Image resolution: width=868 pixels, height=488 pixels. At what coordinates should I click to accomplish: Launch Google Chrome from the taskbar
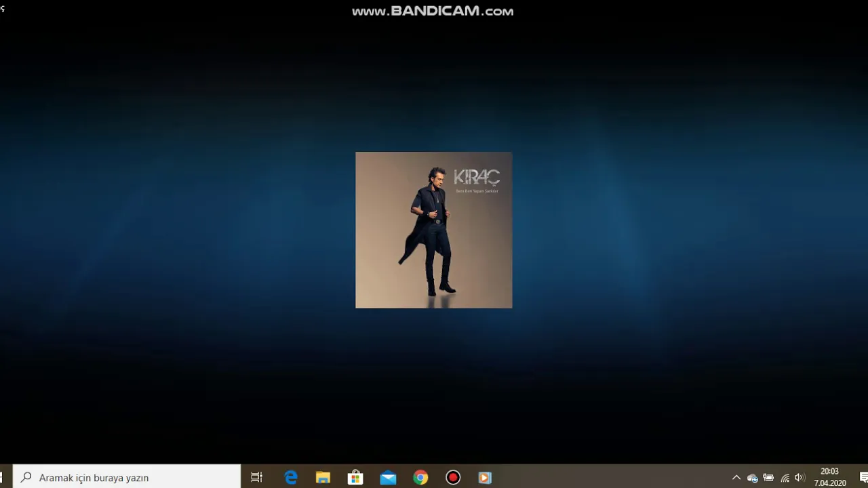[420, 477]
